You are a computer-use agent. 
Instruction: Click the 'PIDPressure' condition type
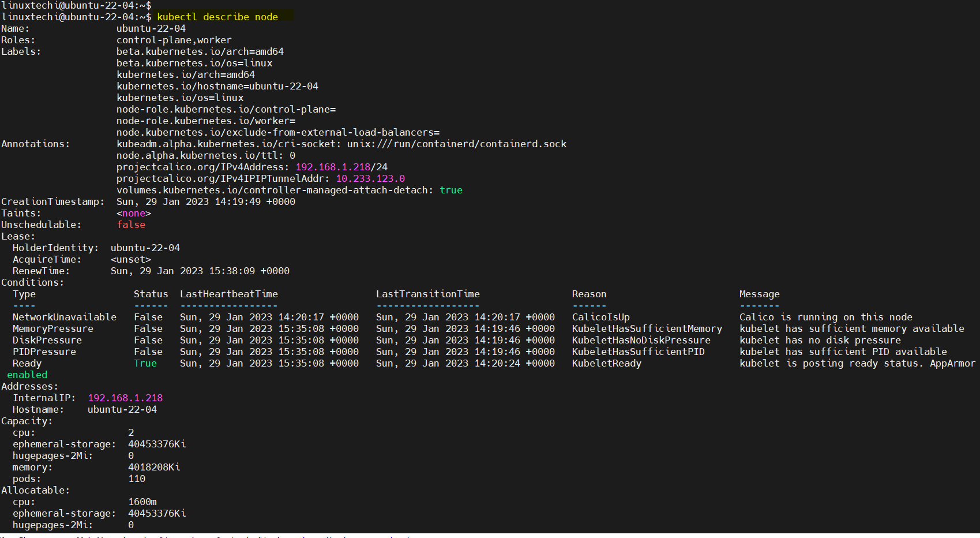(44, 352)
